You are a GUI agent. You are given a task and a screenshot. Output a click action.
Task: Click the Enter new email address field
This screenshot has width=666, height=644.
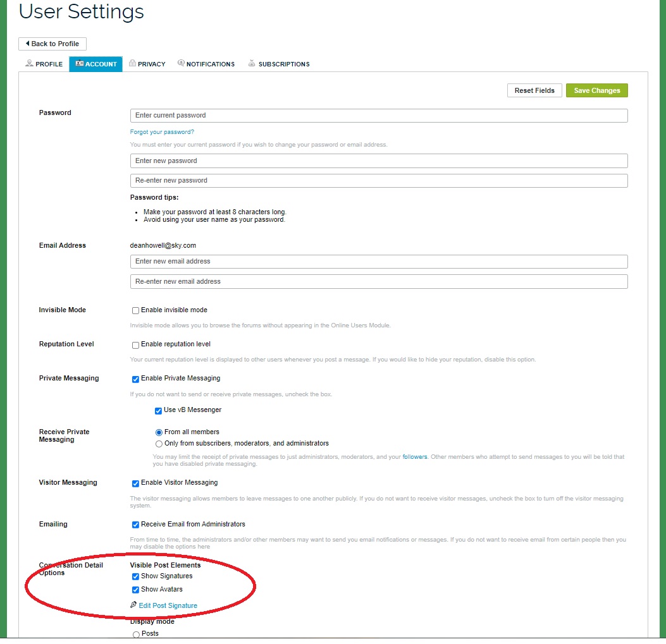pos(379,262)
